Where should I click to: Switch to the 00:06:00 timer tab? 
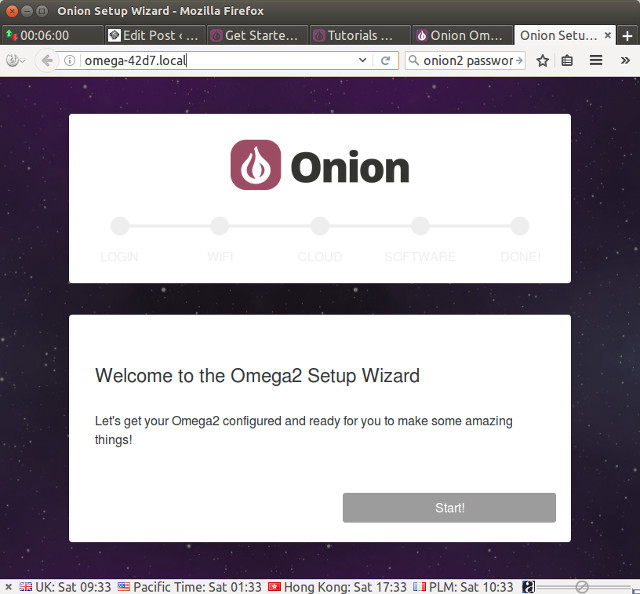tap(52, 36)
